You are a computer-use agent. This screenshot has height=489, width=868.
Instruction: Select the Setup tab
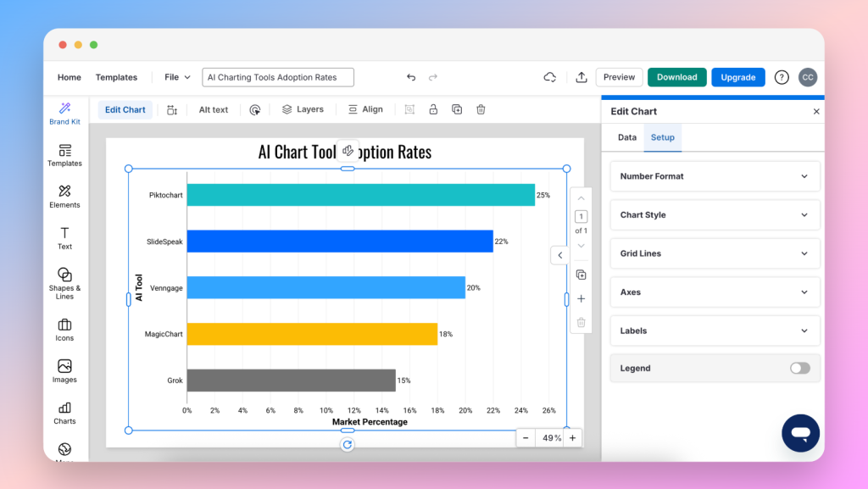pos(663,137)
